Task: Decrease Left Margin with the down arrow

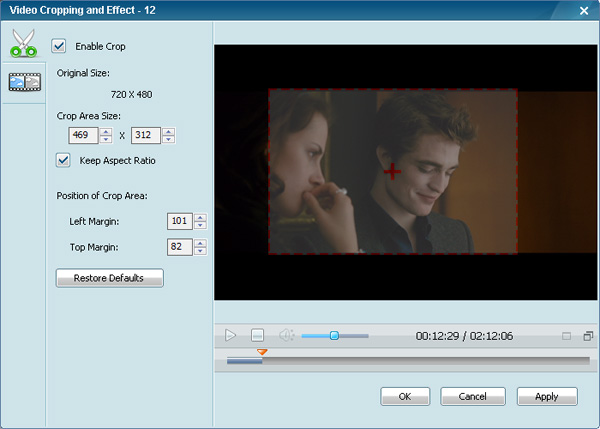Action: coord(200,225)
